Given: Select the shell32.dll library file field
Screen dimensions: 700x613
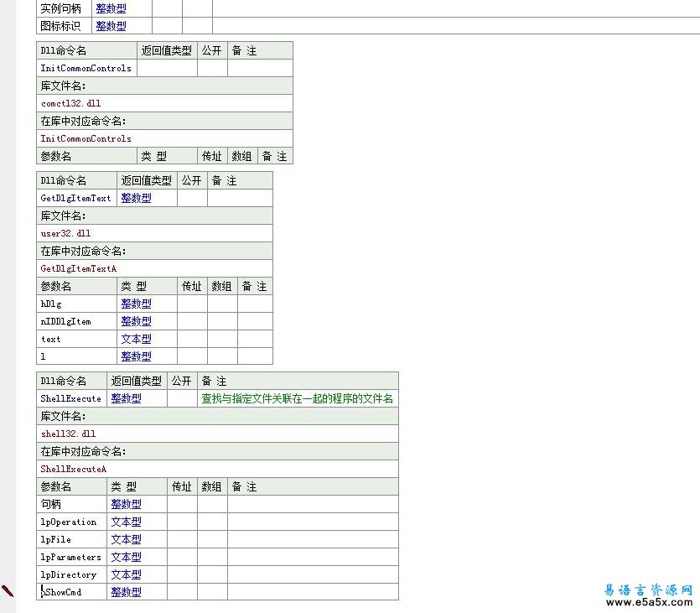Looking at the screenshot, I should click(68, 434).
